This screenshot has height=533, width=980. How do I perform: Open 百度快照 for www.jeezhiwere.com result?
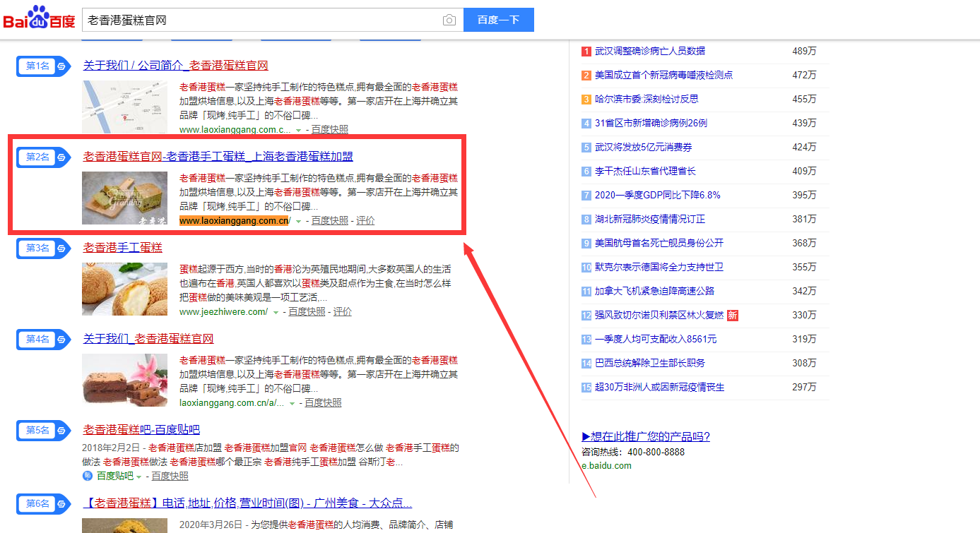coord(307,312)
